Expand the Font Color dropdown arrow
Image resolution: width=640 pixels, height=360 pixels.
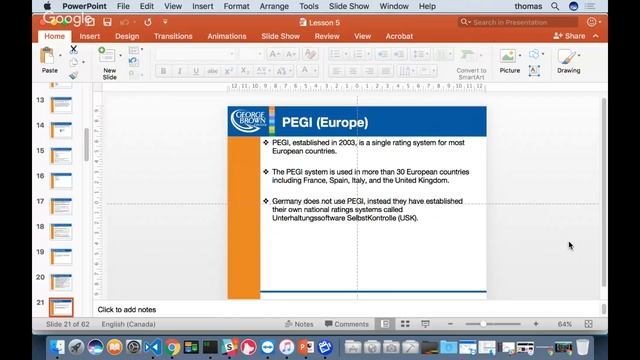pyautogui.click(x=315, y=71)
